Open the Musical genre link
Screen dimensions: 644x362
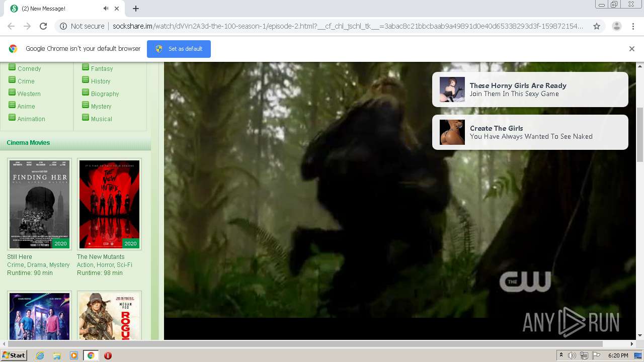pyautogui.click(x=102, y=119)
